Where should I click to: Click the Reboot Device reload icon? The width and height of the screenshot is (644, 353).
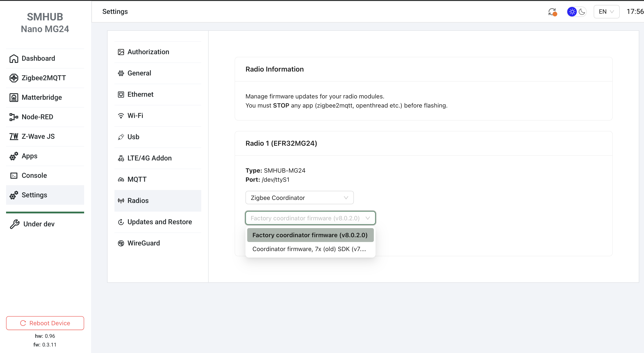23,323
